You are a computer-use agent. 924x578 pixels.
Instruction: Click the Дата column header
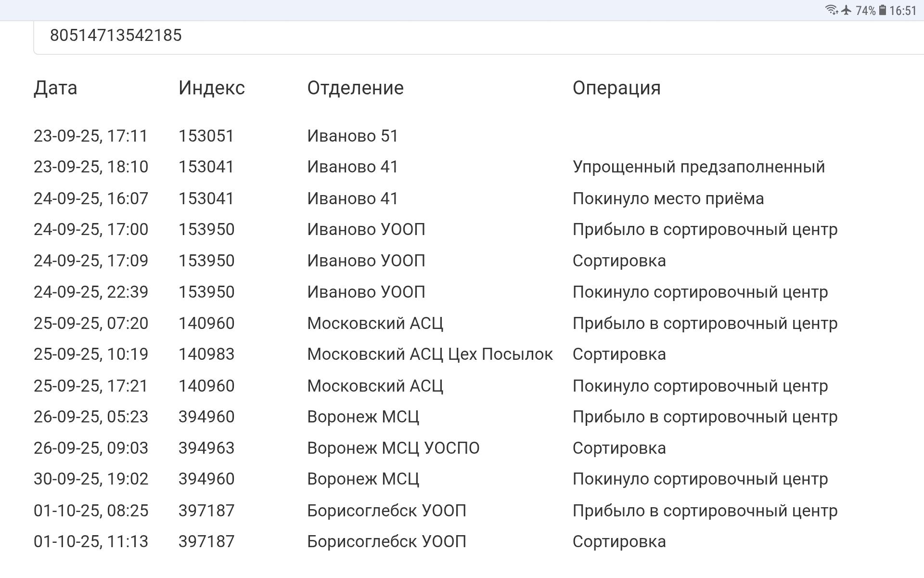[x=55, y=88]
